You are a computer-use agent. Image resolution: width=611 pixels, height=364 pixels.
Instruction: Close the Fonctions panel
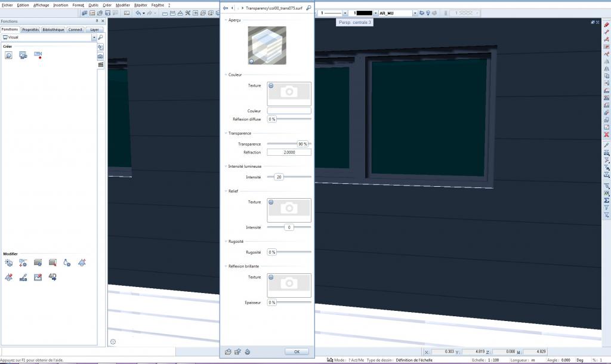pos(103,21)
